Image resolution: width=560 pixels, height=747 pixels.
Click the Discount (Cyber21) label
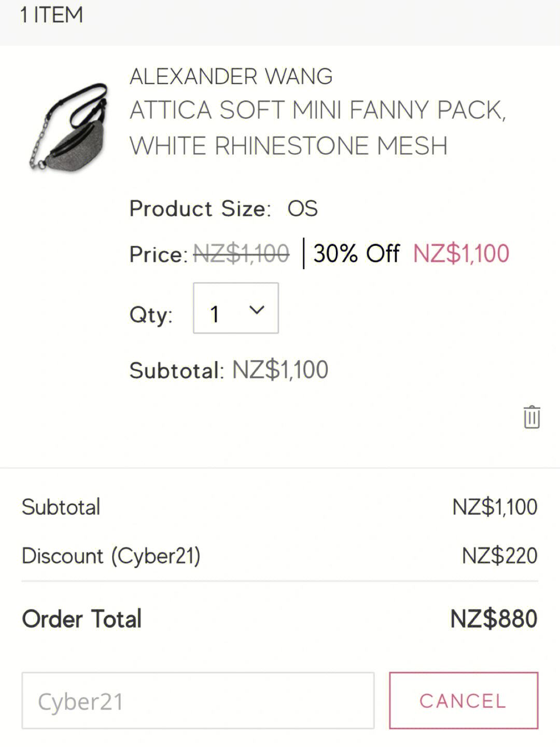[x=111, y=556]
